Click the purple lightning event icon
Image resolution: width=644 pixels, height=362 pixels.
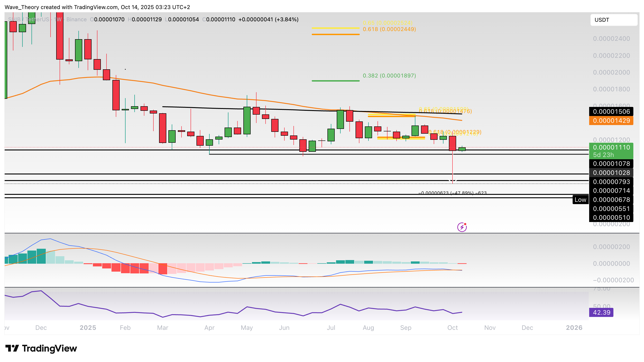coord(462,227)
